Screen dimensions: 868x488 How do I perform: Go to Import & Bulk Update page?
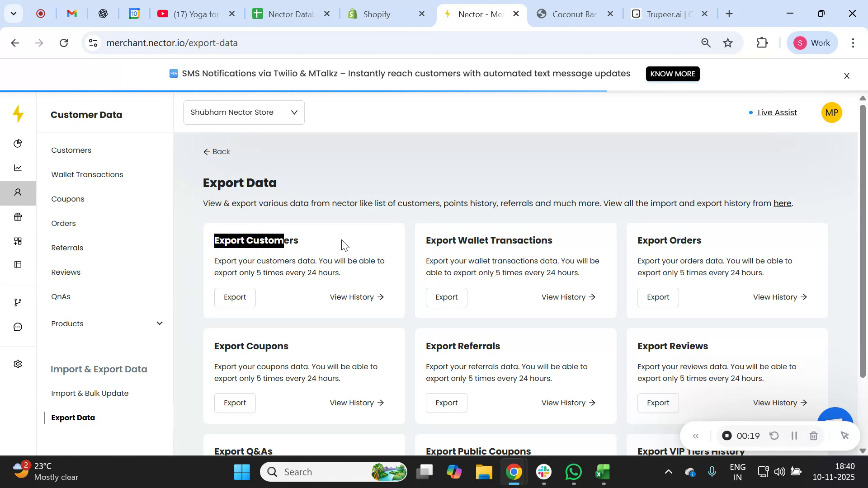point(90,394)
